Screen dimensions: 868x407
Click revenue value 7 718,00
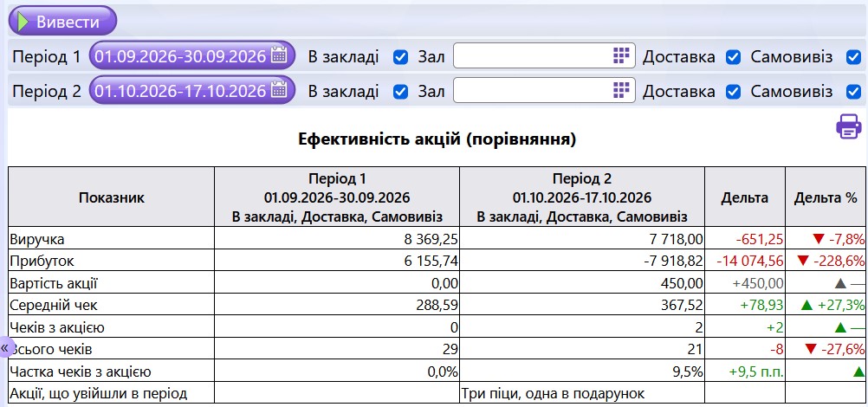[x=676, y=239]
